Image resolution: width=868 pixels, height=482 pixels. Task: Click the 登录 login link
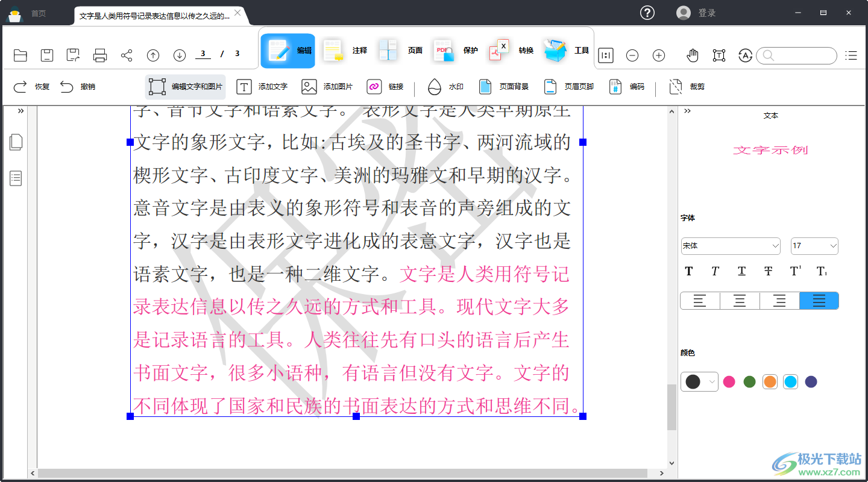pos(706,13)
